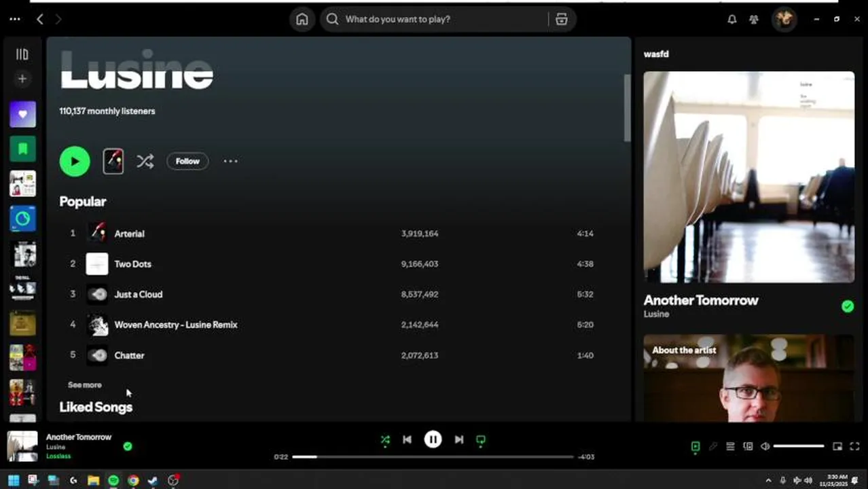Open the Queue icon

point(730,446)
